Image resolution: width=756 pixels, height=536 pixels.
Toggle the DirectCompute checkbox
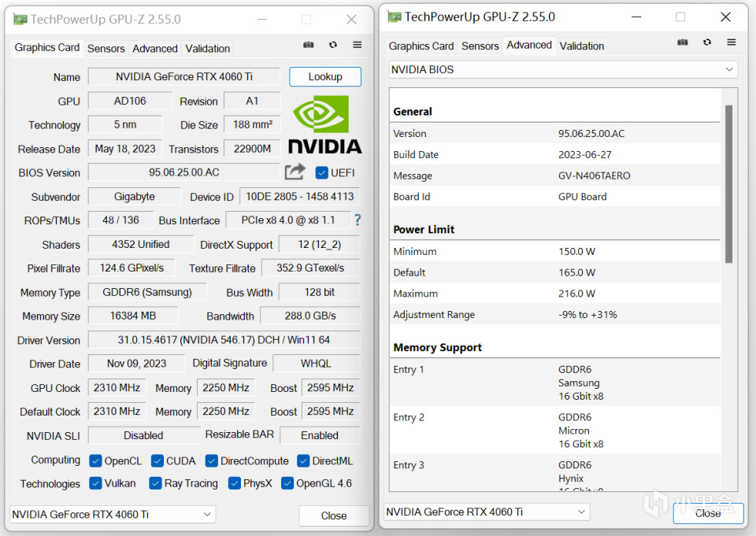tap(211, 461)
